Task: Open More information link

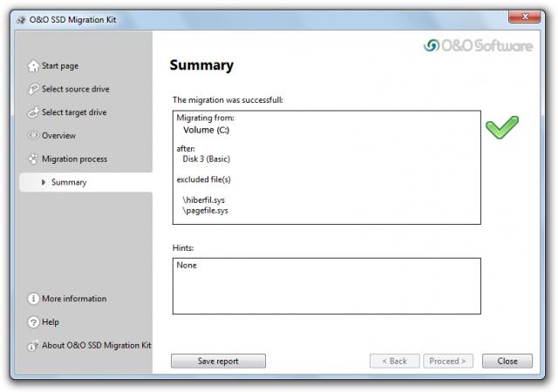Action: click(74, 299)
